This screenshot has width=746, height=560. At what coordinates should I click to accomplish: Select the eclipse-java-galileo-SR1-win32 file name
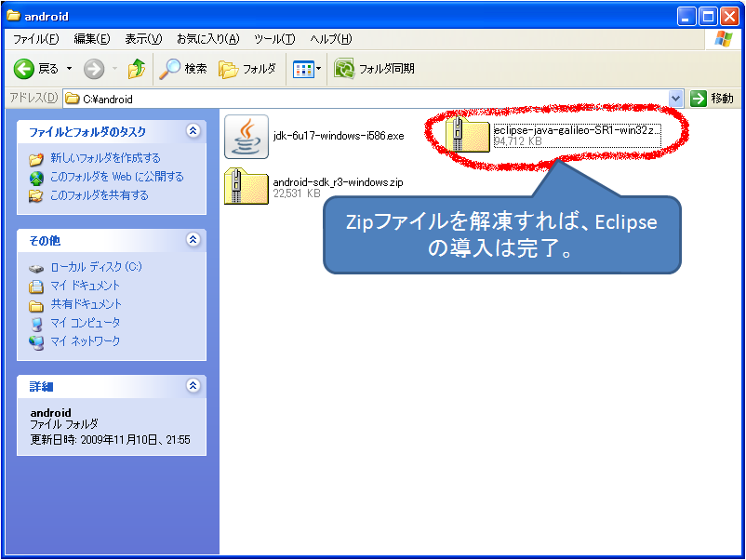click(x=577, y=130)
